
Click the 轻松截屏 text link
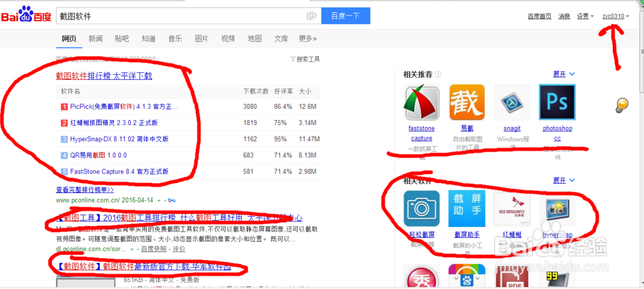point(421,235)
